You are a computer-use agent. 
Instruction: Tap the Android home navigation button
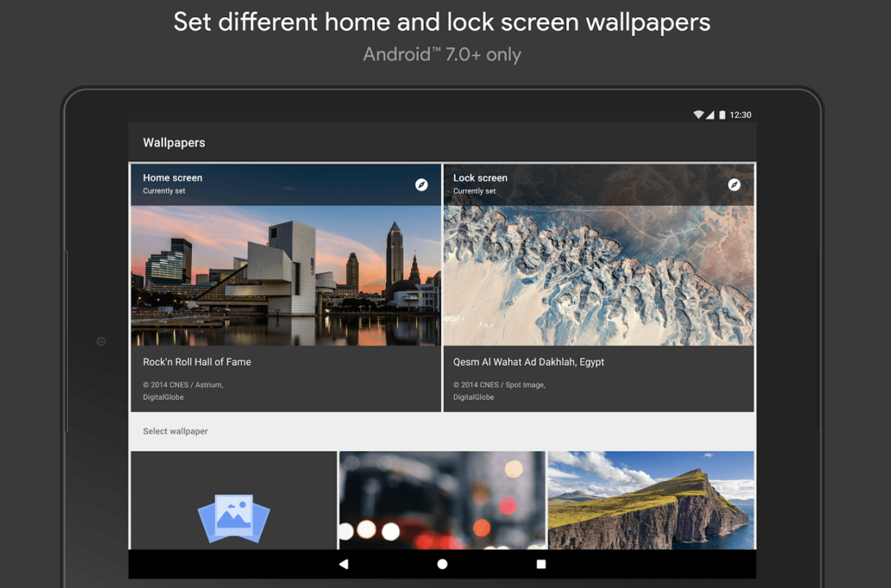coord(442,564)
